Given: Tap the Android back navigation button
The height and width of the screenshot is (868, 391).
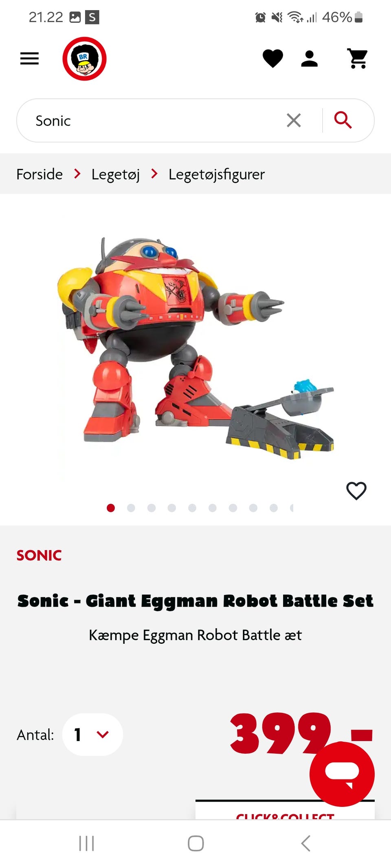Looking at the screenshot, I should [305, 843].
